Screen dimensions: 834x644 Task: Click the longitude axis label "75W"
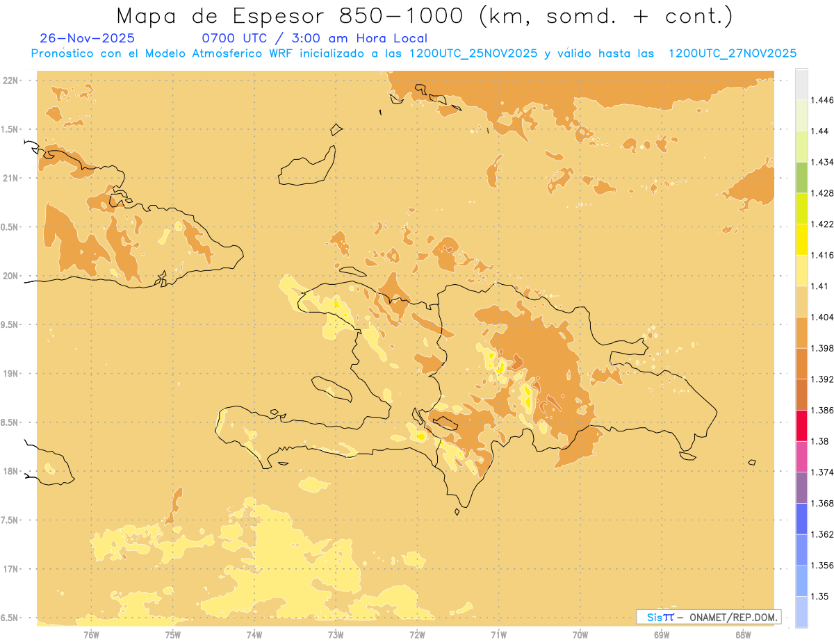click(x=172, y=635)
